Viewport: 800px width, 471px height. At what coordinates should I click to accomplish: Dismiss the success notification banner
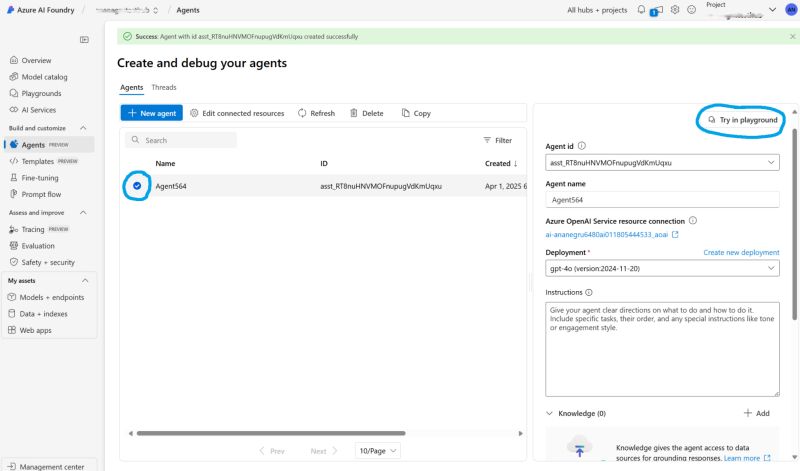point(792,37)
